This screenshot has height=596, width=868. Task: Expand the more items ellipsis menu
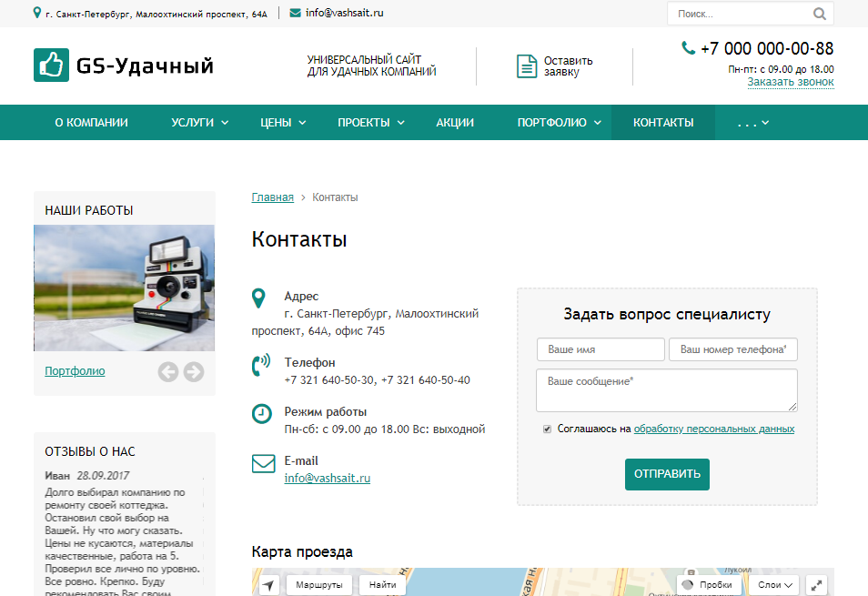(753, 123)
